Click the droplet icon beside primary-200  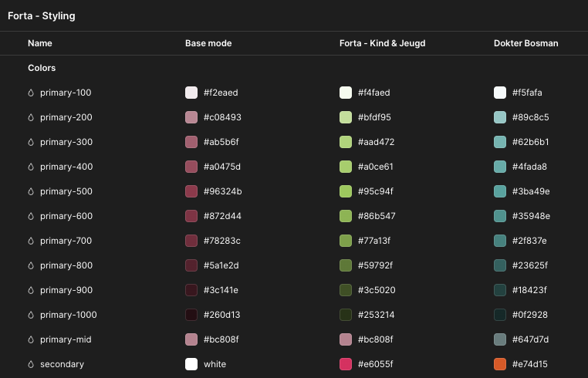coord(31,117)
